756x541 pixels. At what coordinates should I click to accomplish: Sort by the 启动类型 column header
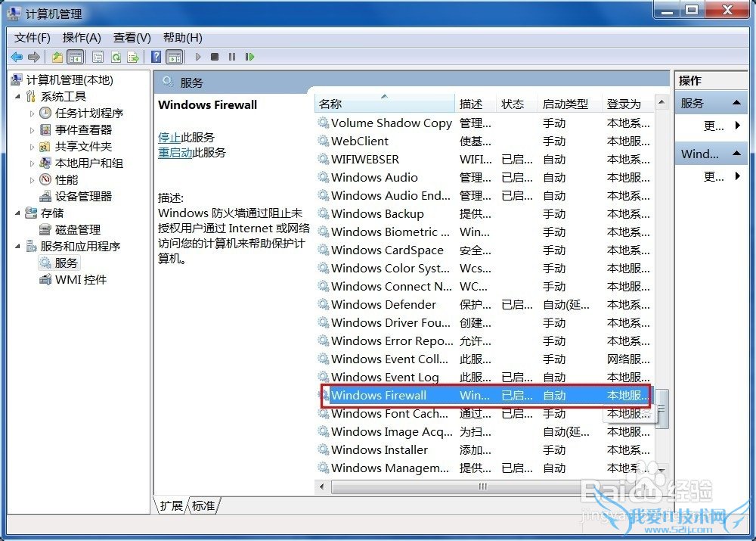pyautogui.click(x=569, y=104)
